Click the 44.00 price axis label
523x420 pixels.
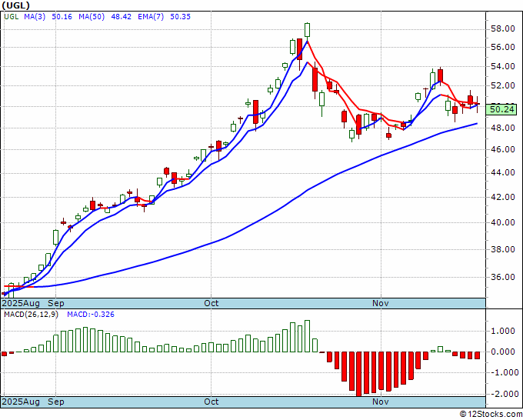[503, 172]
